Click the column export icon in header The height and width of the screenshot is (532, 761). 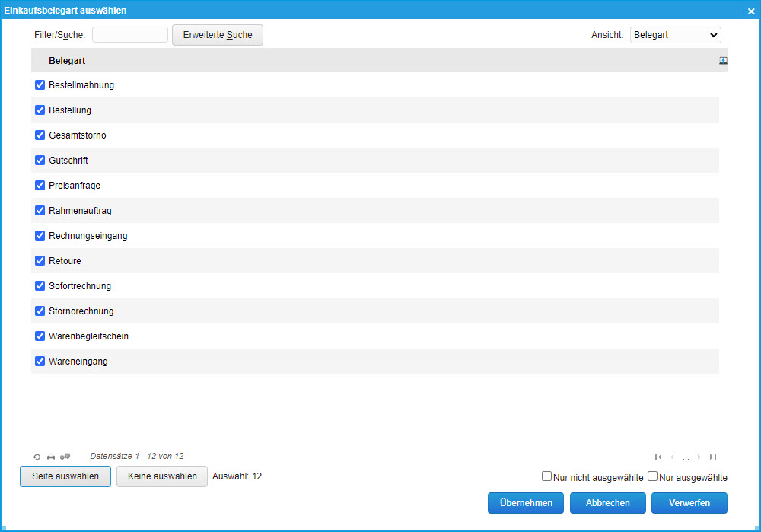723,60
